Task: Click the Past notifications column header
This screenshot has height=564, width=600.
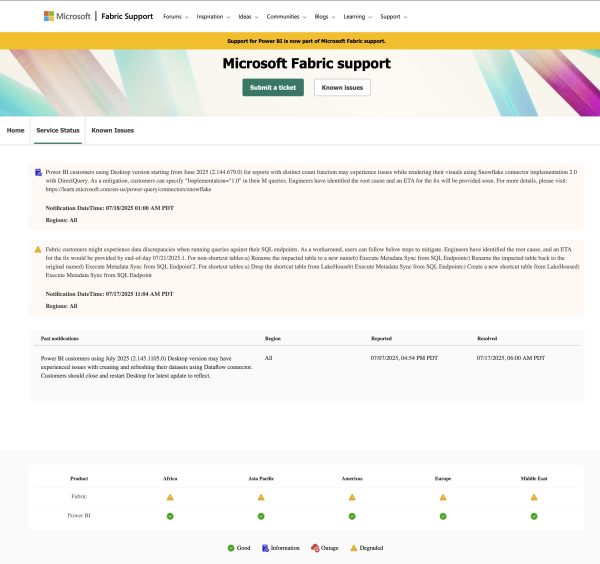Action: point(60,339)
